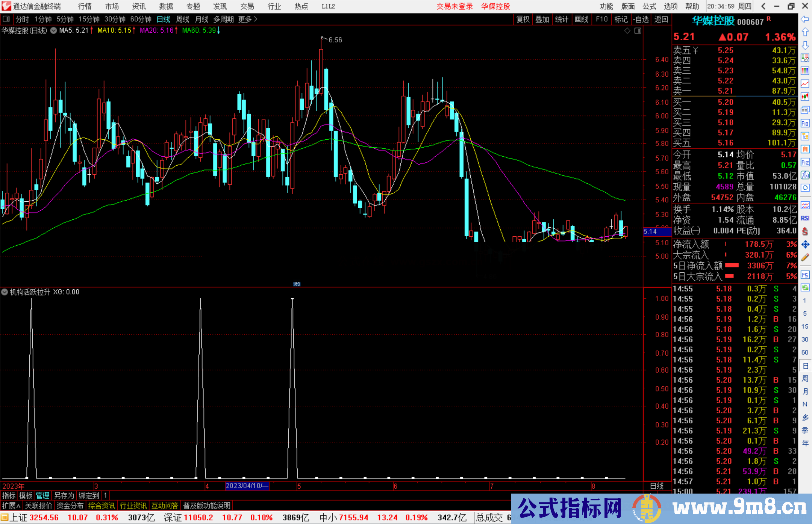Click the RSI indicator icon in right sidebar

click(x=805, y=218)
